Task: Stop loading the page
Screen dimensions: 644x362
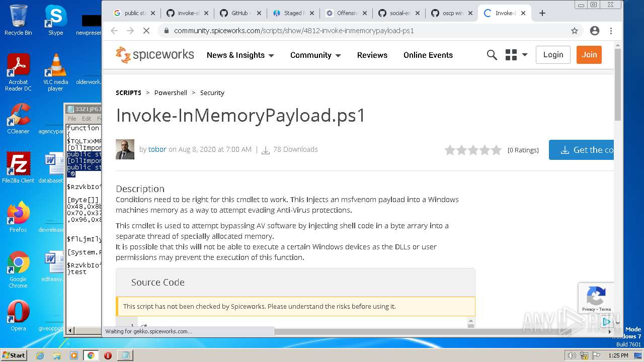Action: 146,31
